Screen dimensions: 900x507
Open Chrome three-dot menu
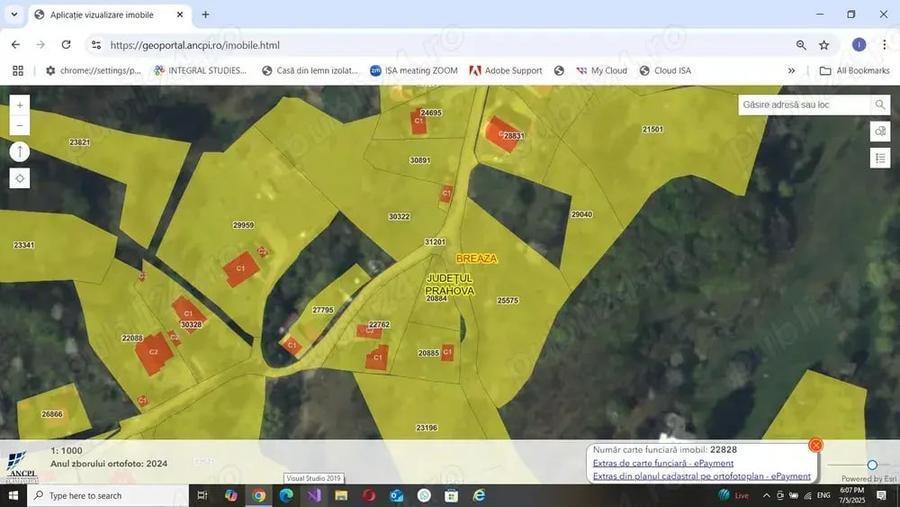click(x=884, y=45)
